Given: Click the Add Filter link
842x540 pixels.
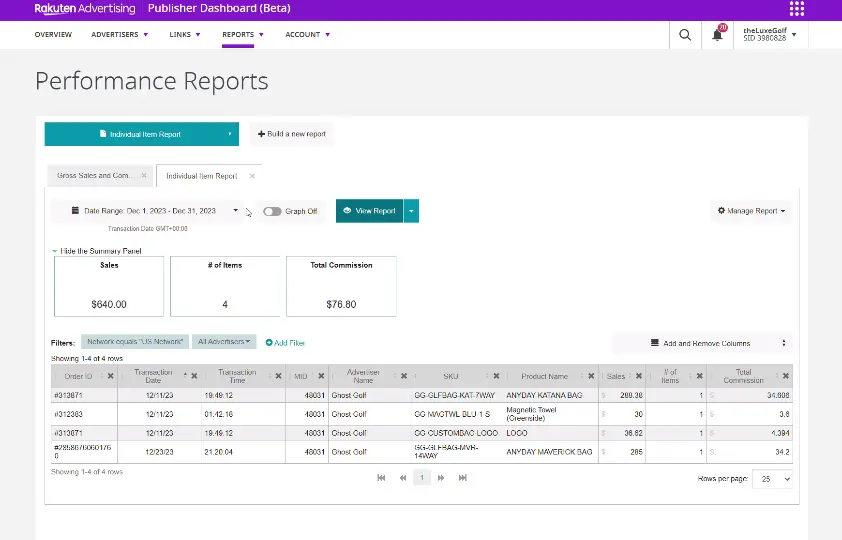Looking at the screenshot, I should point(285,343).
